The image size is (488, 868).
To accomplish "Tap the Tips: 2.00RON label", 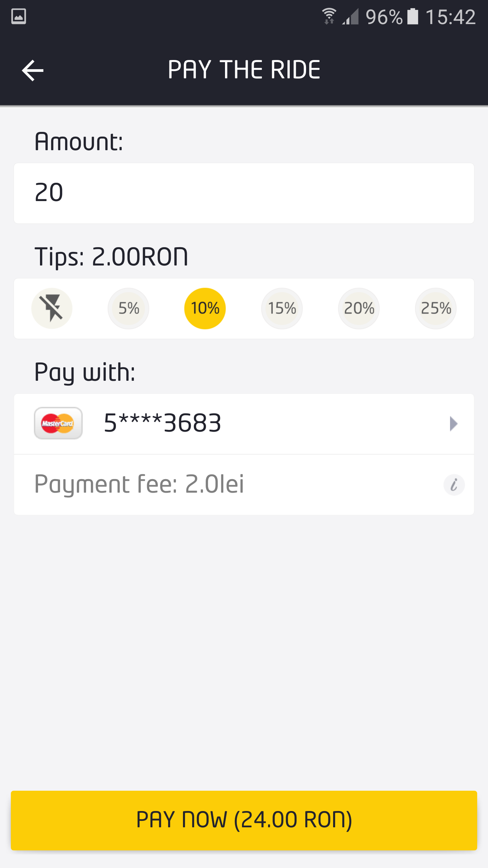I will pyautogui.click(x=111, y=257).
